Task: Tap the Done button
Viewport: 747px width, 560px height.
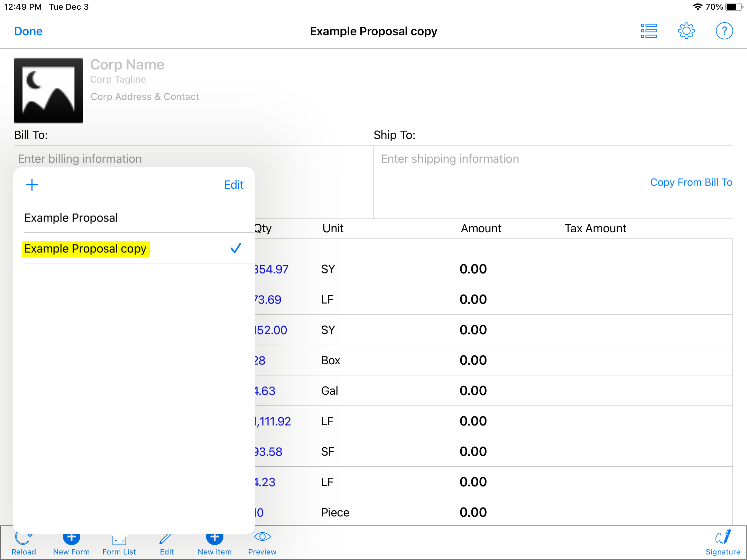Action: pos(28,31)
